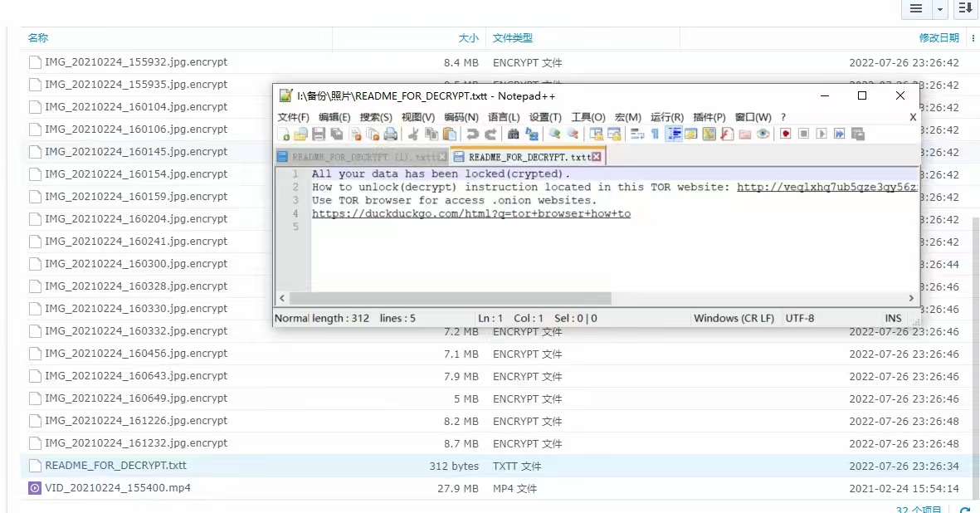Click the Close All documents icon
The height and width of the screenshot is (513, 980).
coord(373,134)
